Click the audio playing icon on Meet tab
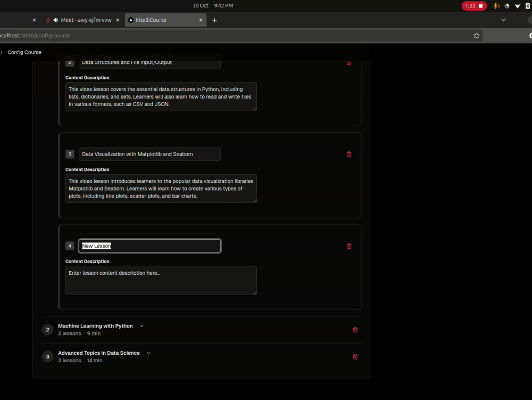Screen dimensions: 532x400 (x=56, y=20)
